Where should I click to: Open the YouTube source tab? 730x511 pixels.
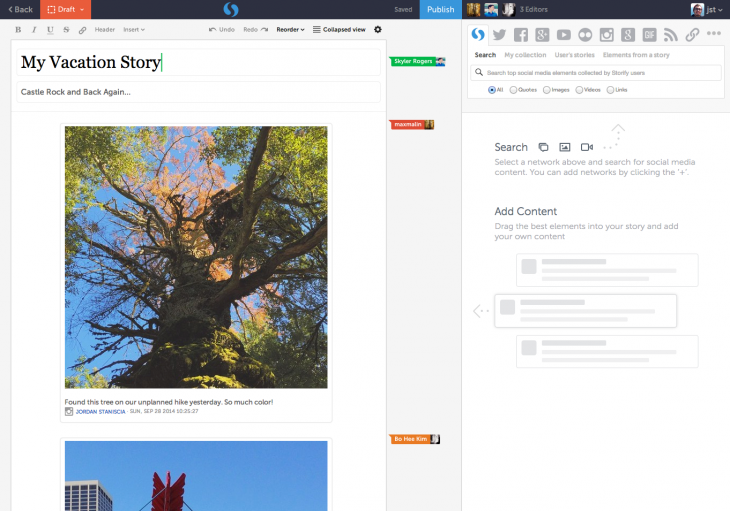[564, 34]
